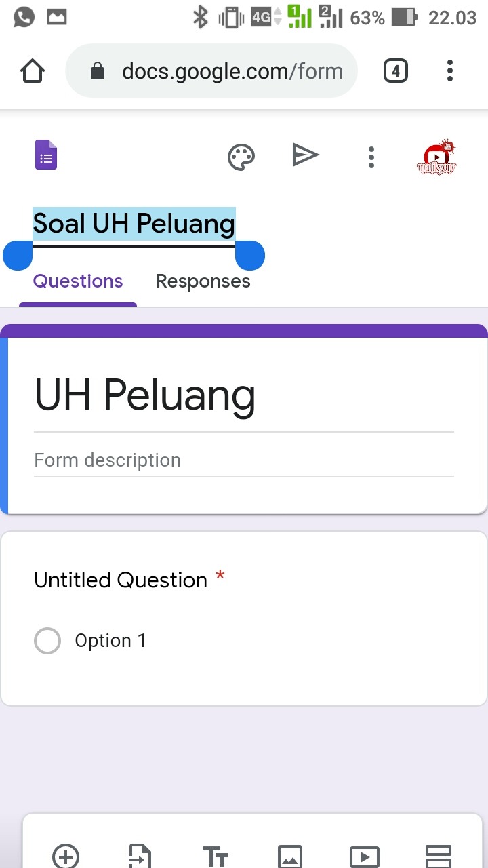
Task: Open Chrome's tab switcher showing 4
Action: [x=396, y=71]
